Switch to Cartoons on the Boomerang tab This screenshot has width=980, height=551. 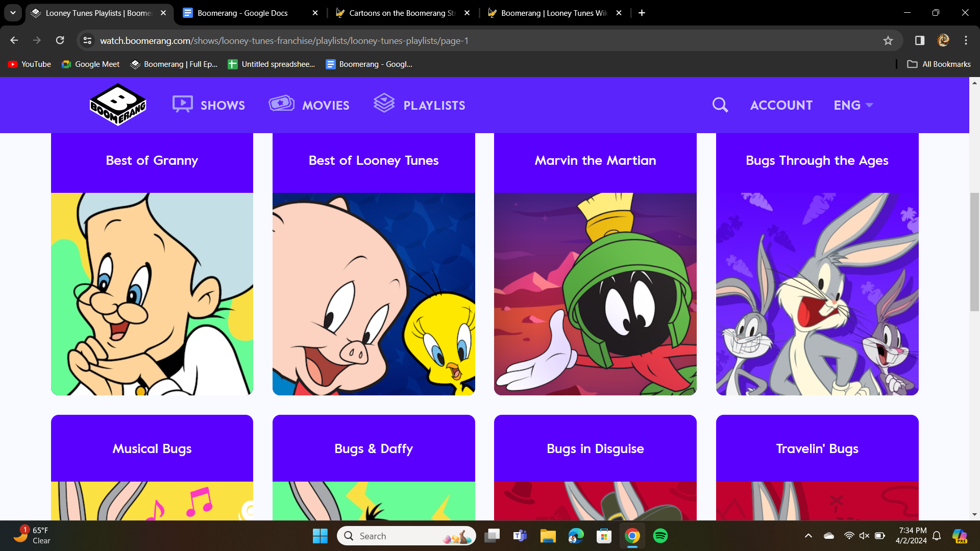(x=402, y=13)
